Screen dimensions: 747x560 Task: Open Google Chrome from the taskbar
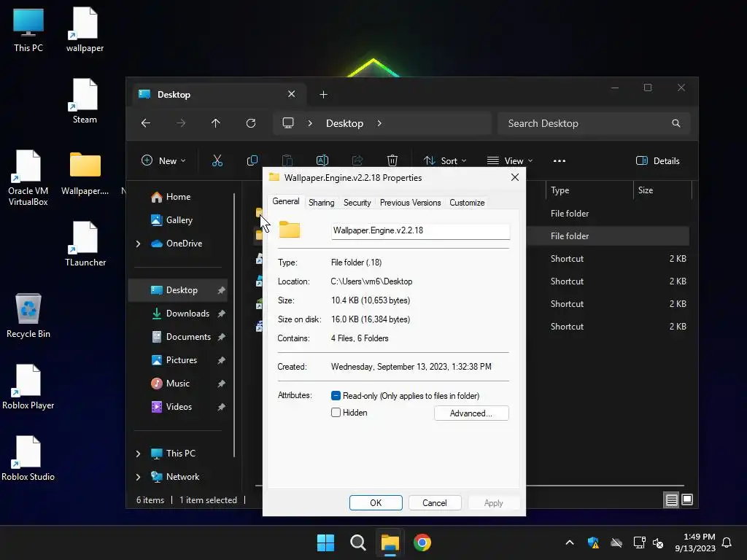click(422, 542)
